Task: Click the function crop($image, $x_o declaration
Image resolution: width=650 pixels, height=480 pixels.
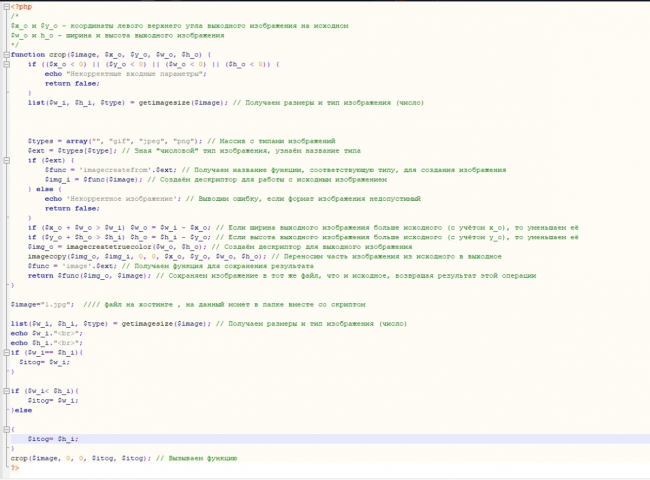Action: 111,55
